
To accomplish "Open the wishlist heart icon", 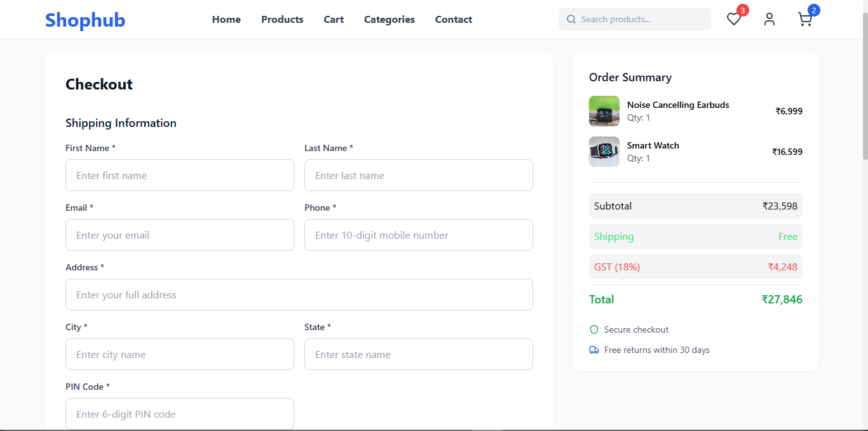I will click(734, 19).
